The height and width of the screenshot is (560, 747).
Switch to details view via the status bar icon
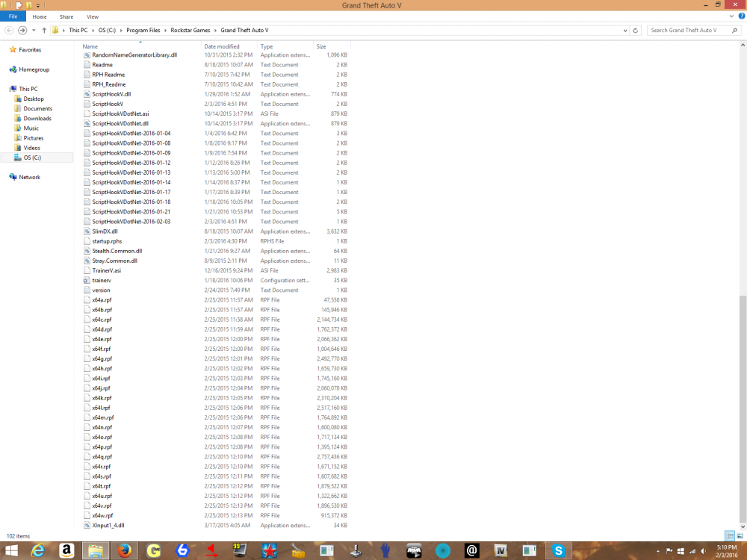pos(730,535)
